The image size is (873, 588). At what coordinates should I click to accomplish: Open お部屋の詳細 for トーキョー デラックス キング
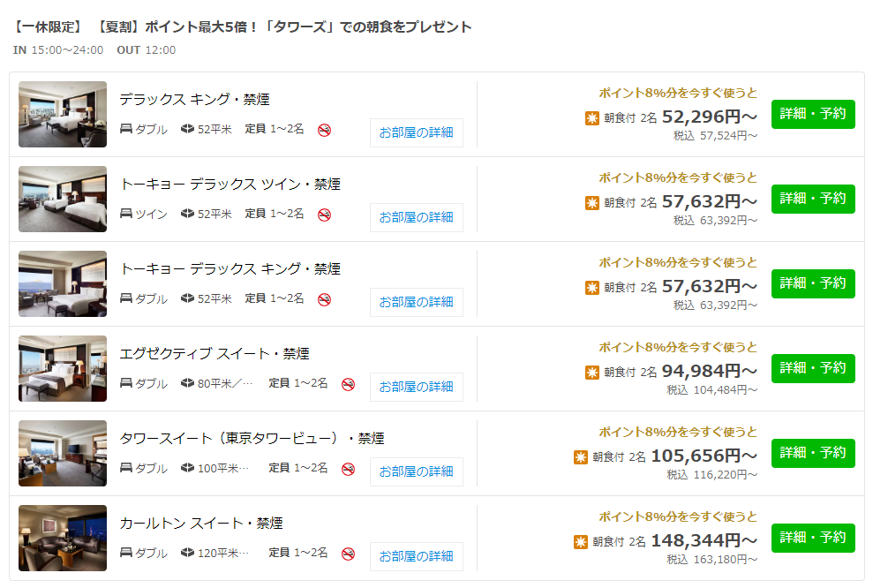(416, 302)
